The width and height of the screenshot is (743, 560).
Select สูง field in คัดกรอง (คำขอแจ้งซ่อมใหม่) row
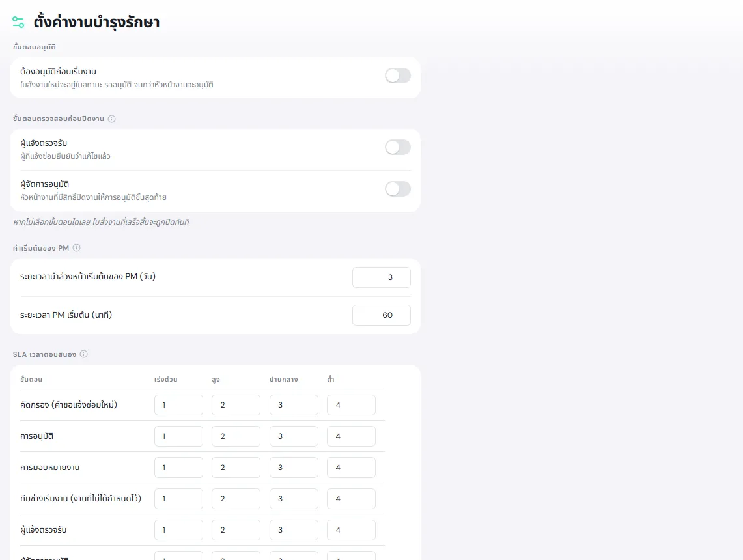(236, 405)
